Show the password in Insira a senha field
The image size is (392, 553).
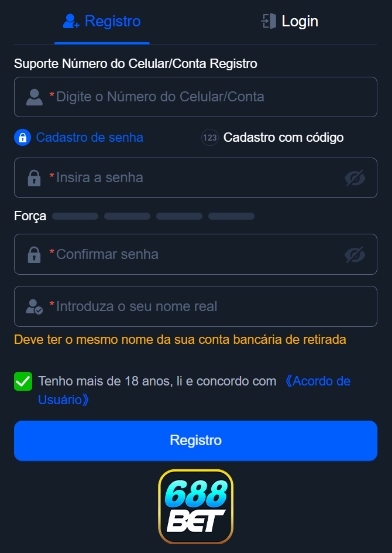coord(356,177)
